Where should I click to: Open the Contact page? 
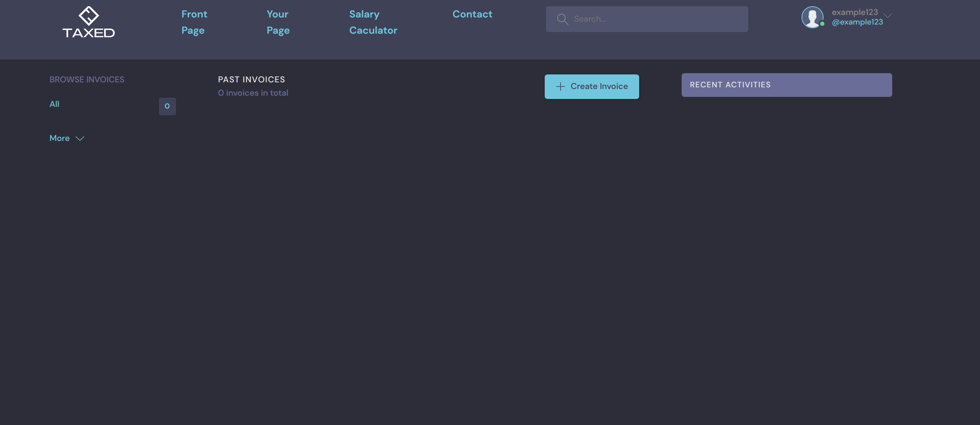[x=472, y=14]
